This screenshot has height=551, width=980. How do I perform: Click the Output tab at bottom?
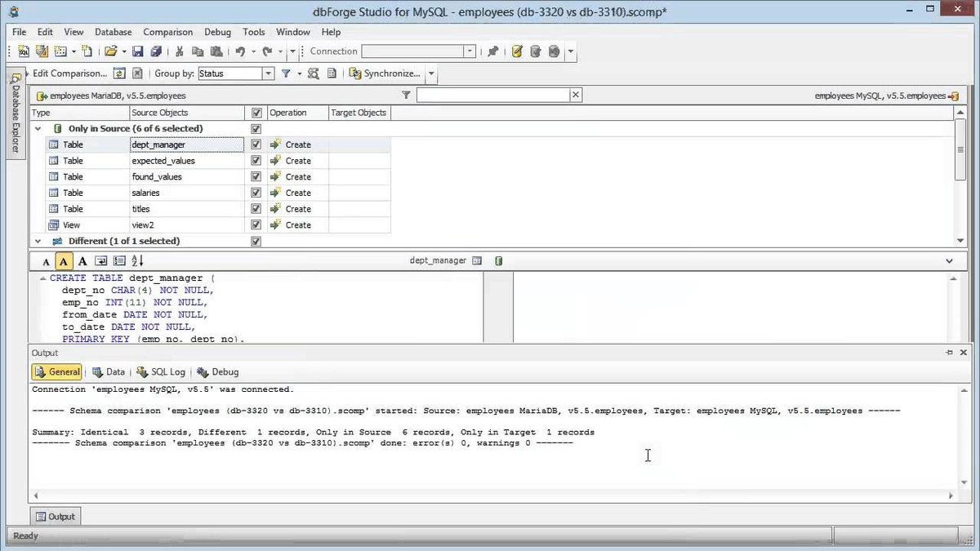tap(55, 516)
